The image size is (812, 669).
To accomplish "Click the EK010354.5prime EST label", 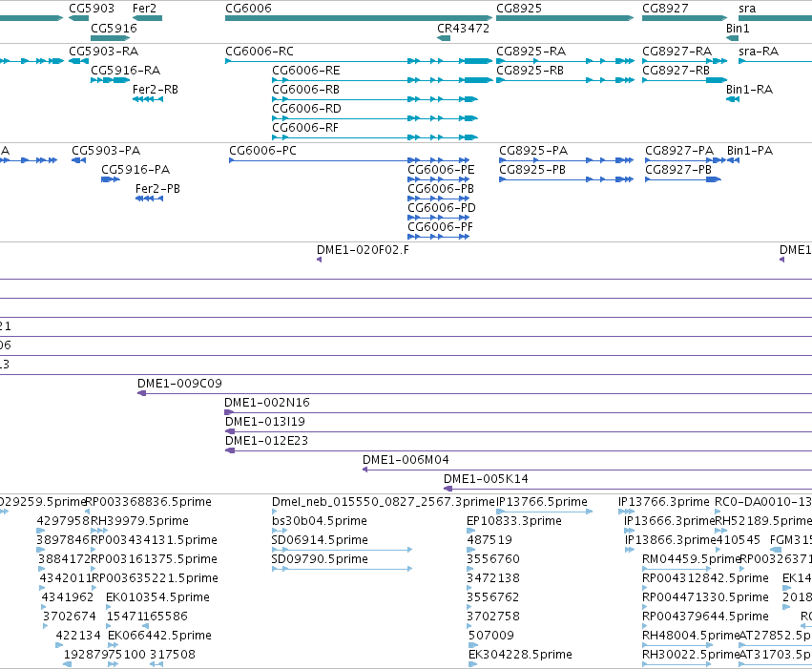I will [158, 597].
